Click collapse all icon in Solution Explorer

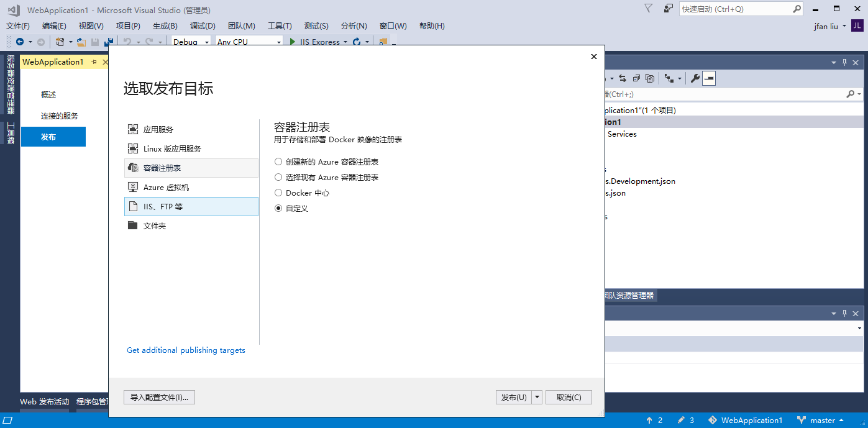636,78
